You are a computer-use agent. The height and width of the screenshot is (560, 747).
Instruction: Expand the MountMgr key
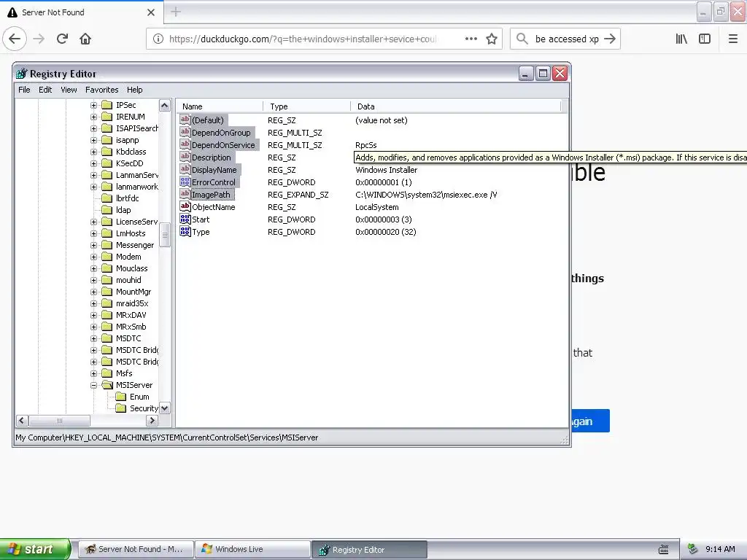pos(93,292)
